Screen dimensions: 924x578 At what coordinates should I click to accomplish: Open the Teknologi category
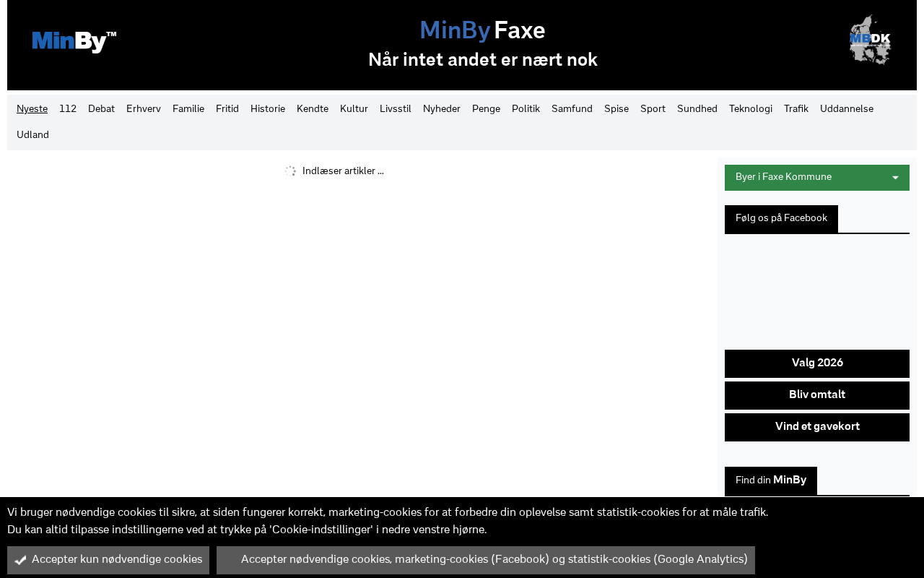coord(751,109)
